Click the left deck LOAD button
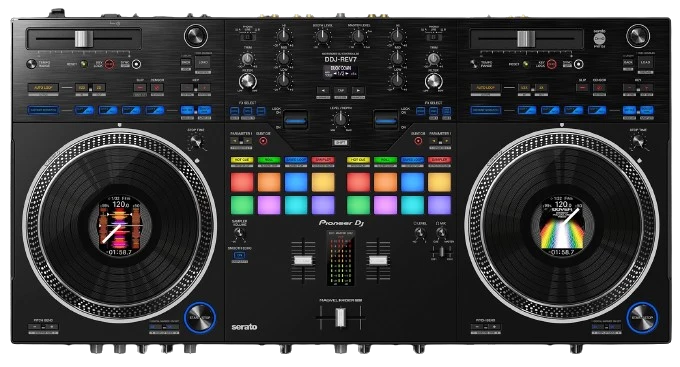This screenshot has width=680, height=367. (203, 62)
